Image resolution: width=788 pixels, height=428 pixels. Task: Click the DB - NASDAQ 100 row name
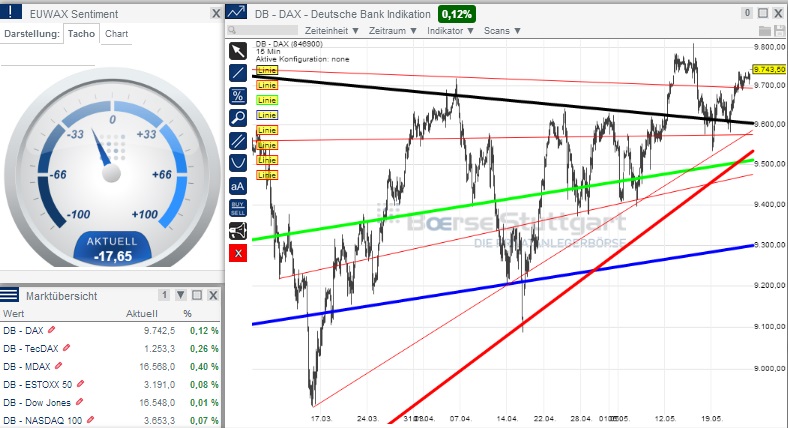42,420
